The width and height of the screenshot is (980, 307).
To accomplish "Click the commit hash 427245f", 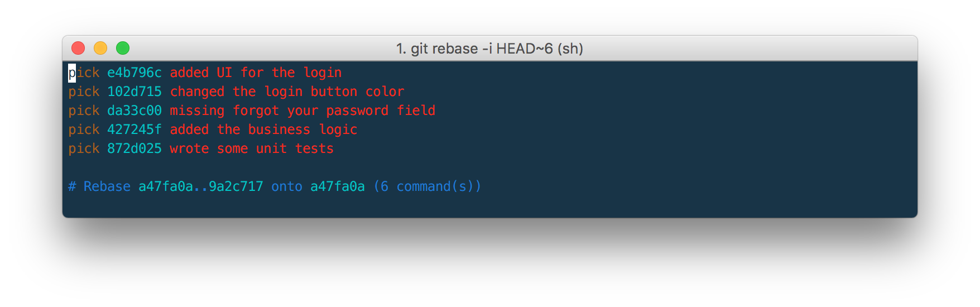I will click(x=134, y=129).
